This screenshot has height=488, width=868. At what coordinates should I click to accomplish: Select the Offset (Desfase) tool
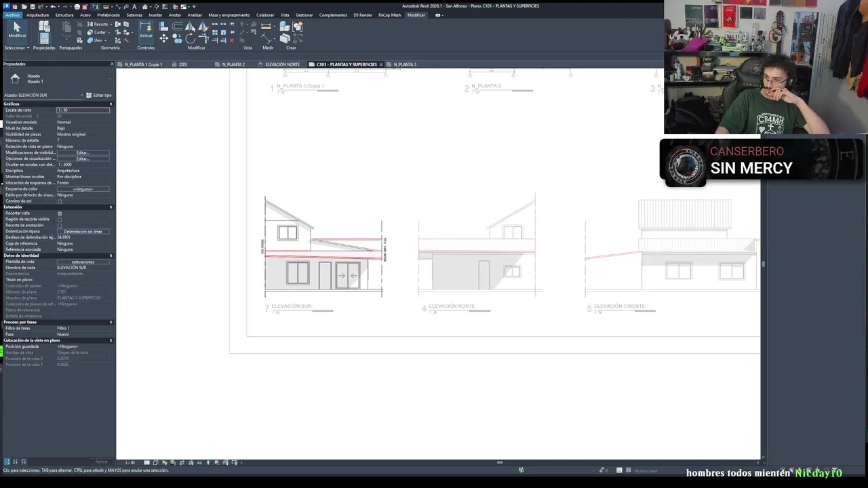[178, 26]
